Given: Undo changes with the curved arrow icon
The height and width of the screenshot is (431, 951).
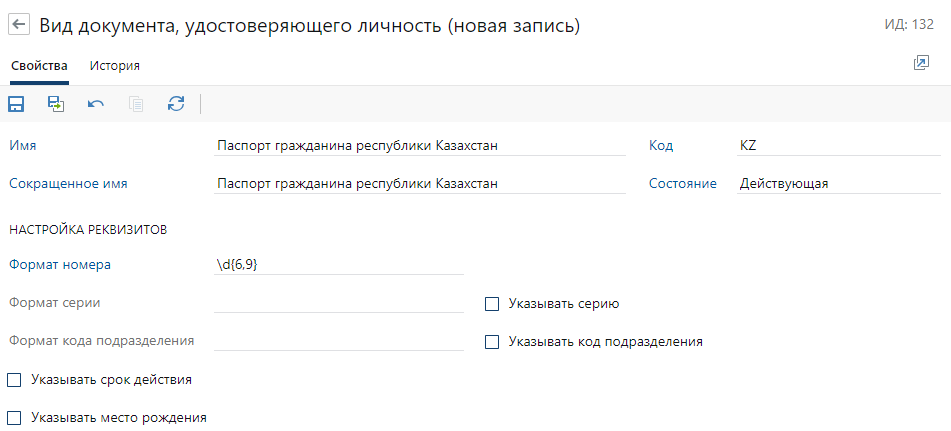Looking at the screenshot, I should click(x=96, y=104).
